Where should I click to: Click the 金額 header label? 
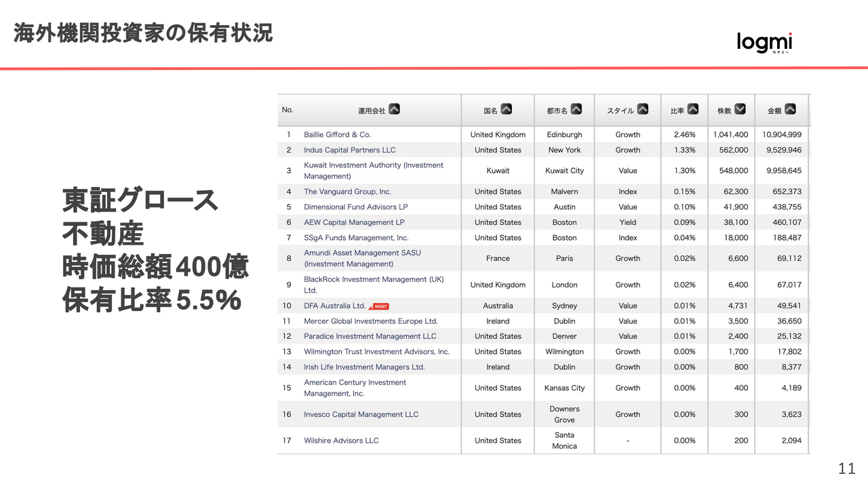[x=774, y=110]
